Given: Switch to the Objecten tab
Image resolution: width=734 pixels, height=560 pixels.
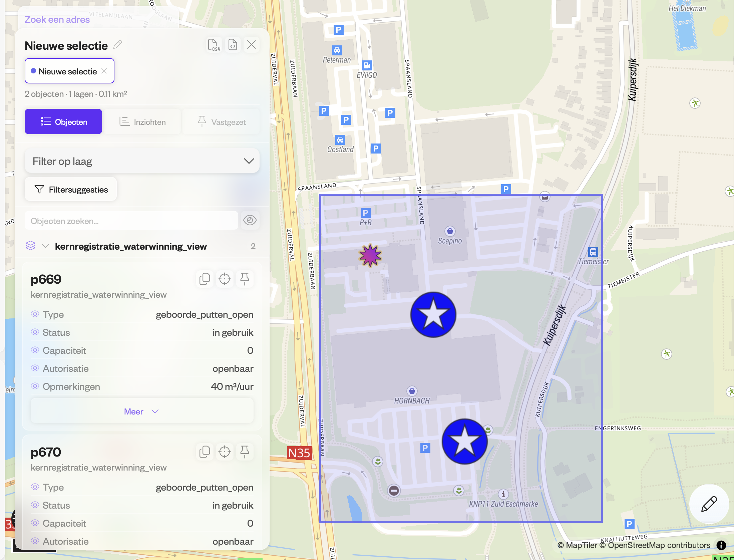Looking at the screenshot, I should pyautogui.click(x=63, y=122).
